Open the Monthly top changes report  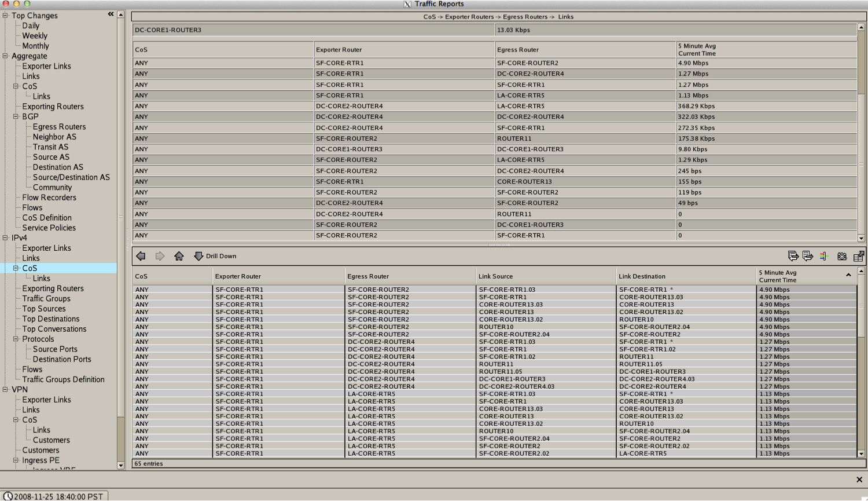tap(35, 46)
